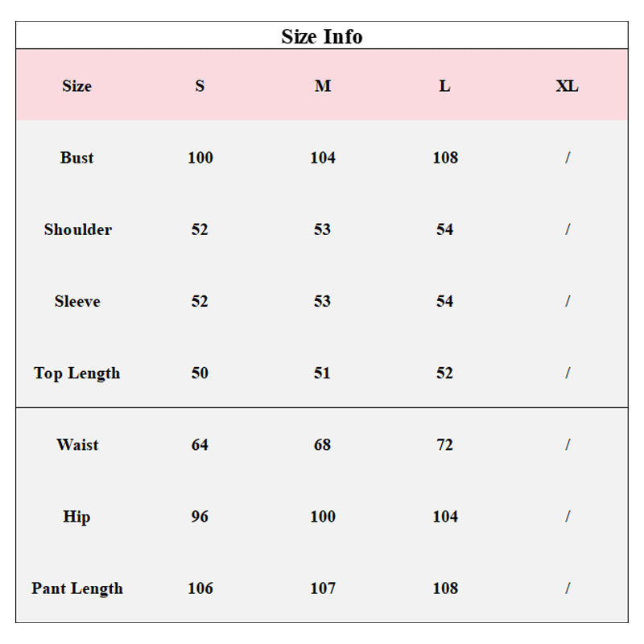This screenshot has height=644, width=644.
Task: Click the Top Length row label
Action: click(77, 373)
